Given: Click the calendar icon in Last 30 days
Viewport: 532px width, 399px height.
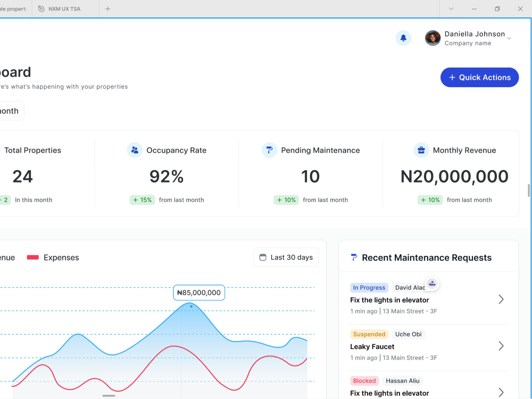Looking at the screenshot, I should (263, 257).
